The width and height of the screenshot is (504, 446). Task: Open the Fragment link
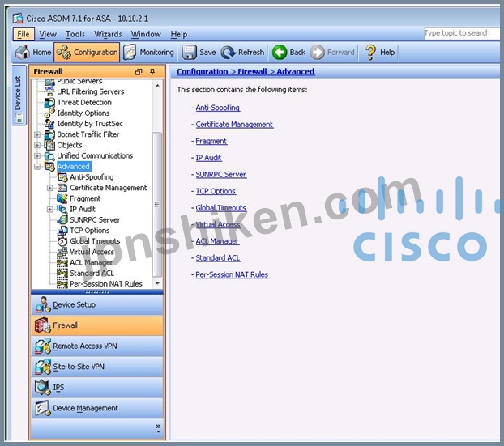(211, 141)
